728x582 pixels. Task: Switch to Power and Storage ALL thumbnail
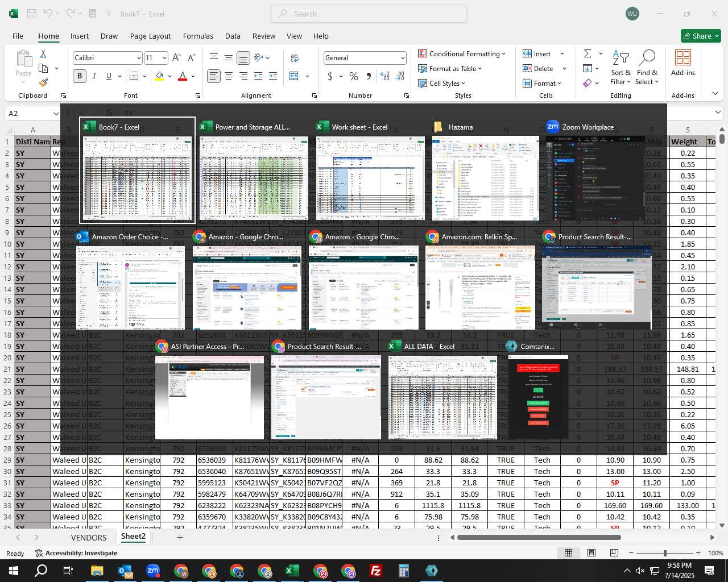[253, 169]
